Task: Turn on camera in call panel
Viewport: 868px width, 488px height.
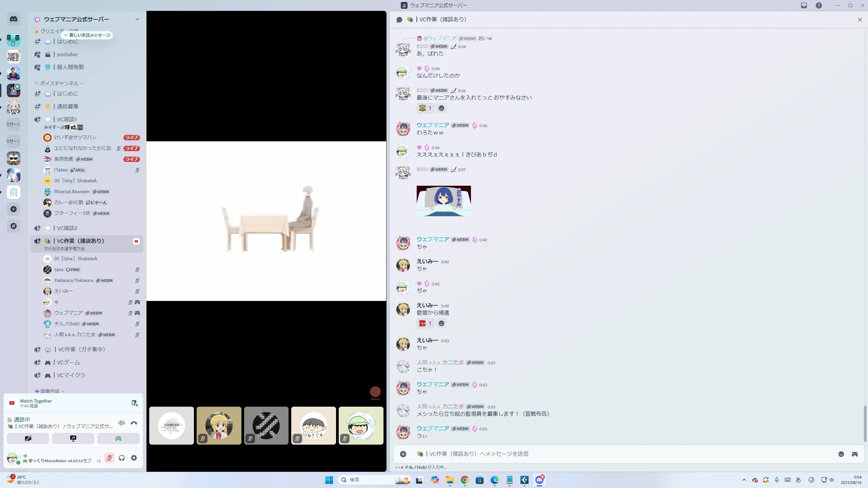Action: [28, 439]
